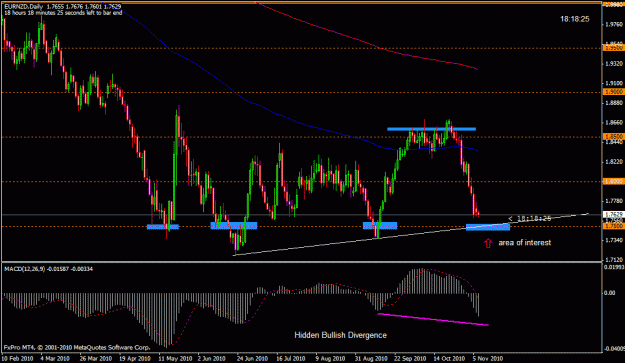This screenshot has width=625, height=363.
Task: Click the MACD 0.01993 axis value
Action: (x=614, y=267)
